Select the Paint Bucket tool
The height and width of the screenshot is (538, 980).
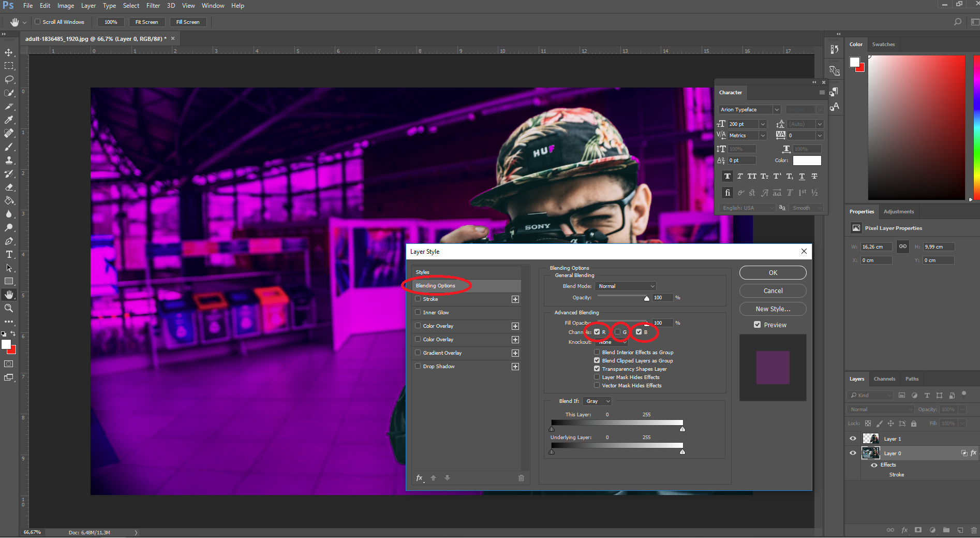click(9, 200)
